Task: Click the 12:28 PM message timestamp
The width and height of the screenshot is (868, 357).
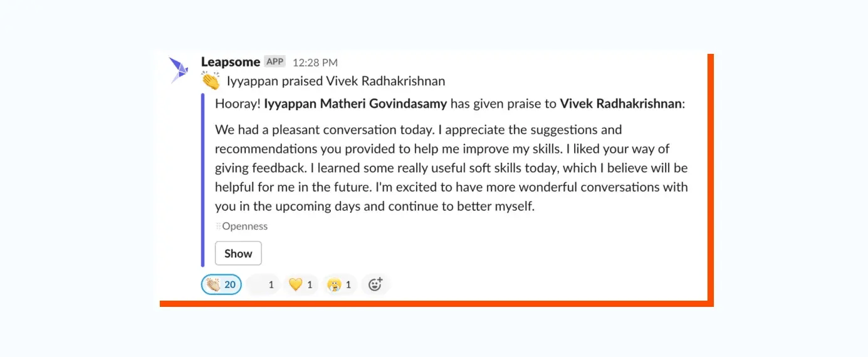Action: (315, 62)
